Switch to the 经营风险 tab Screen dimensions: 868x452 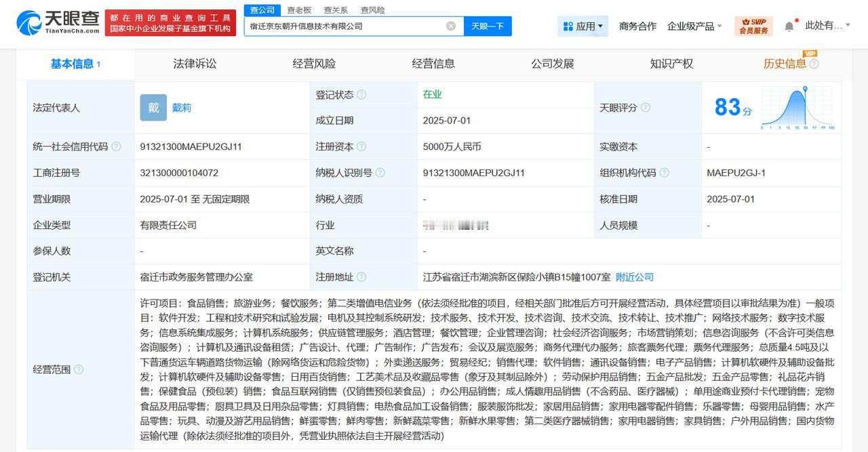click(x=314, y=64)
